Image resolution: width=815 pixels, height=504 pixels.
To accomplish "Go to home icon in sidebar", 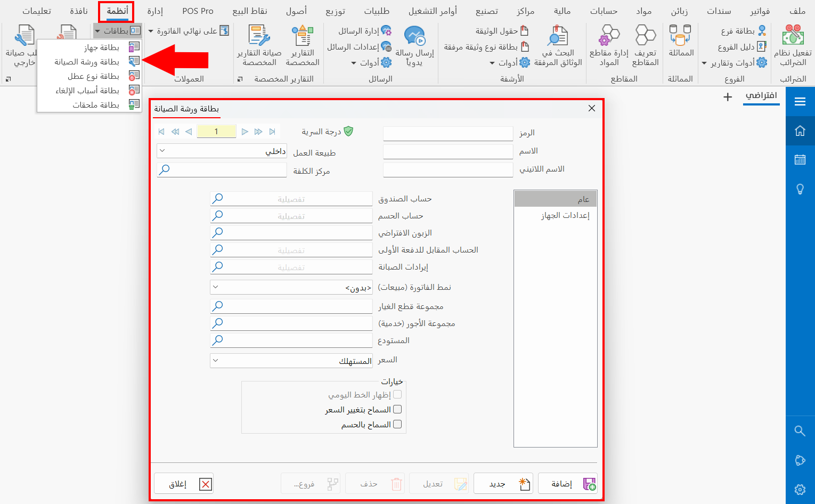I will pos(800,131).
